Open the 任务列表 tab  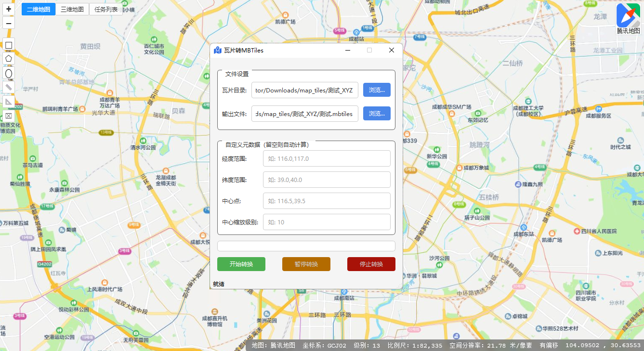(x=106, y=9)
